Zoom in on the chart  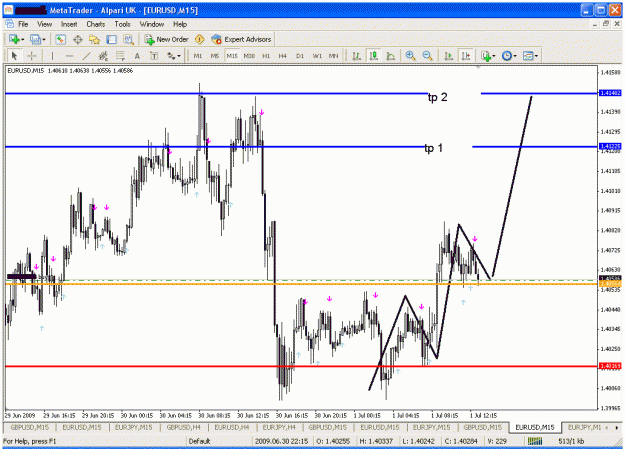[x=410, y=56]
